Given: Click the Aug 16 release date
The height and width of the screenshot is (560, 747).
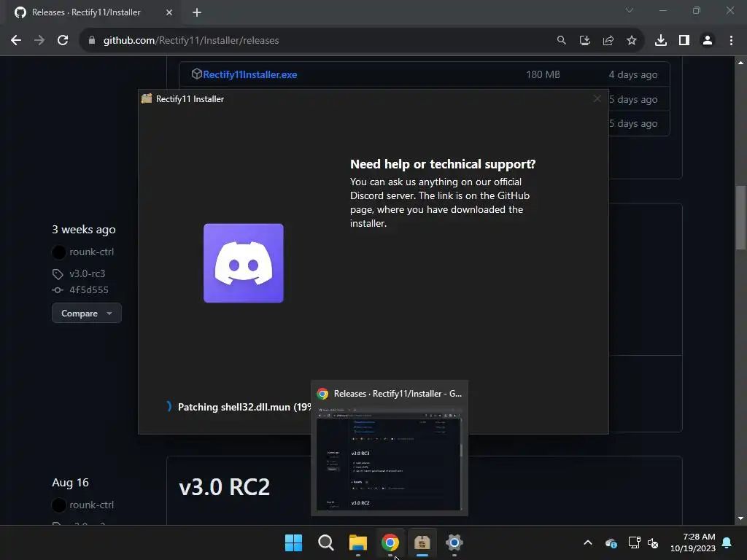Looking at the screenshot, I should pyautogui.click(x=71, y=483).
